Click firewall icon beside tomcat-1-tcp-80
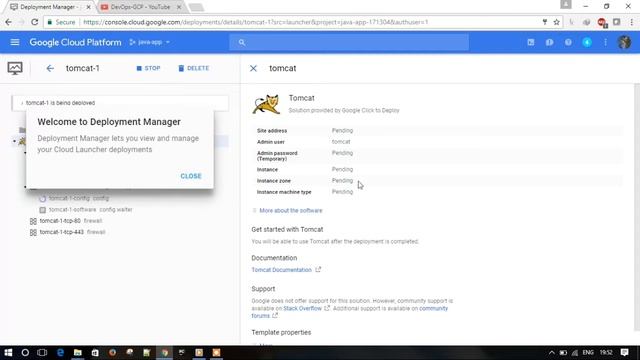The height and width of the screenshot is (360, 640). [33, 221]
